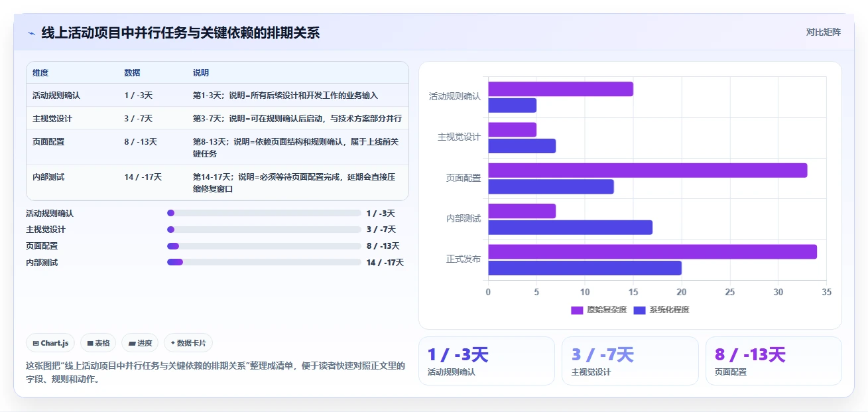Click the purple chart bar for 活动规则确认
The width and height of the screenshot is (868, 412).
pos(560,89)
